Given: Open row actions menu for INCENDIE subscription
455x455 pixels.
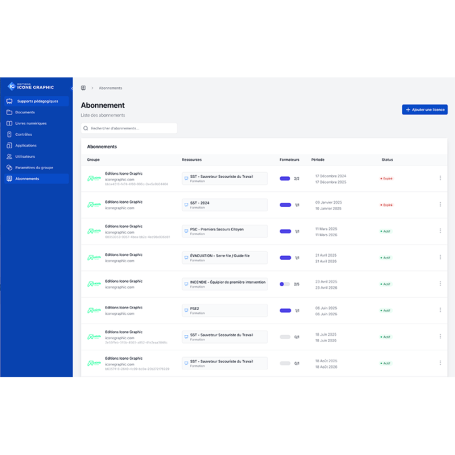Looking at the screenshot, I should [x=440, y=283].
